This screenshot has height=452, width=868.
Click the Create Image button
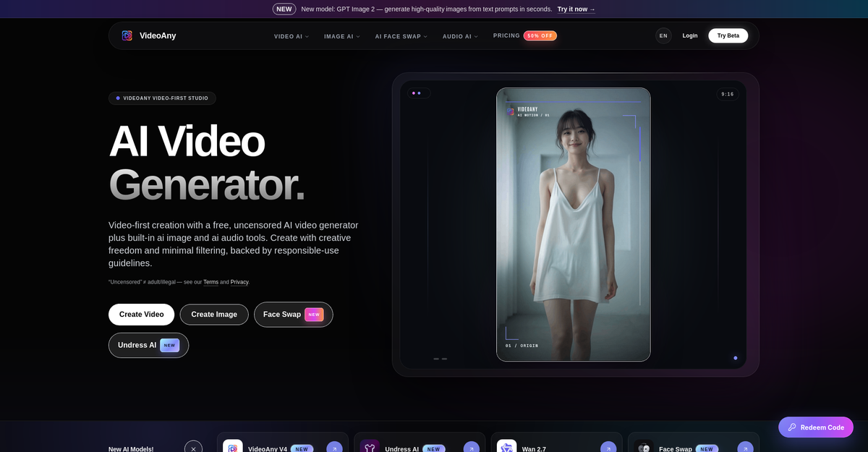[214, 315]
